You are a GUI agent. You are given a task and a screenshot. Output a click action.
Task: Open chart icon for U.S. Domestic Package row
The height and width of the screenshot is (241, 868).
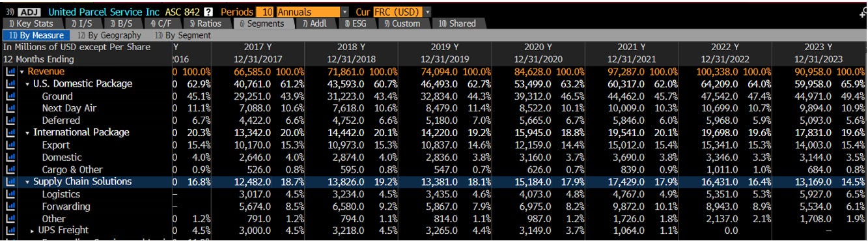click(x=10, y=84)
